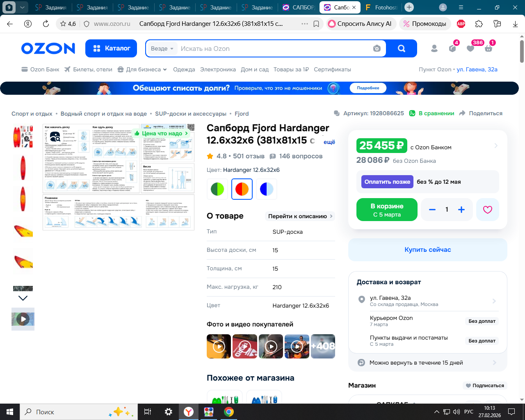This screenshot has height=420, width=525.
Task: Click the Купить сейчас button
Action: click(x=427, y=250)
